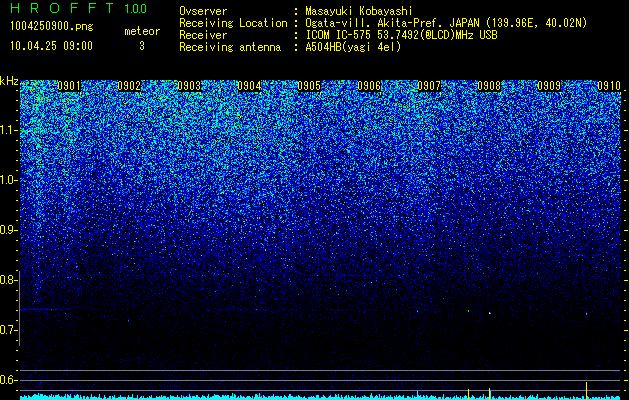Click the 0.8 kHz axis label
Viewport: 629px width, 400px height.
click(9, 280)
